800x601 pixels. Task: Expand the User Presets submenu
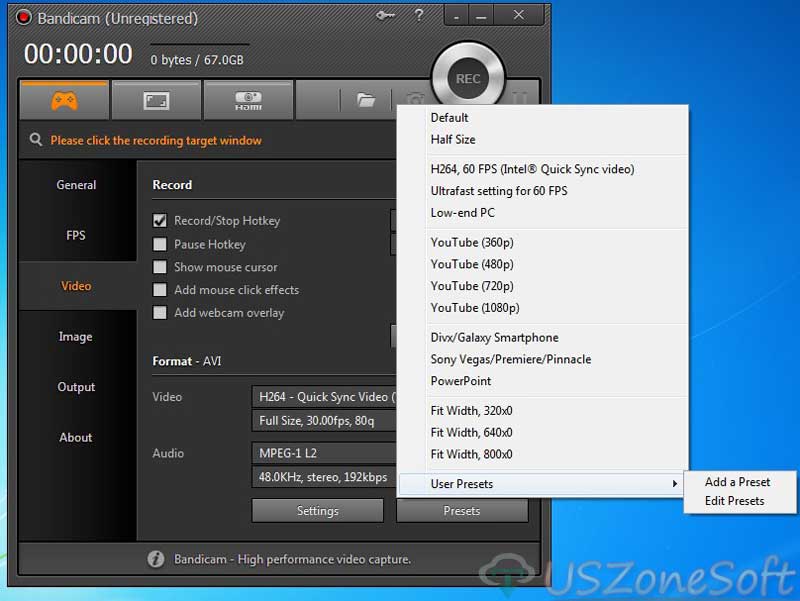[x=541, y=484]
